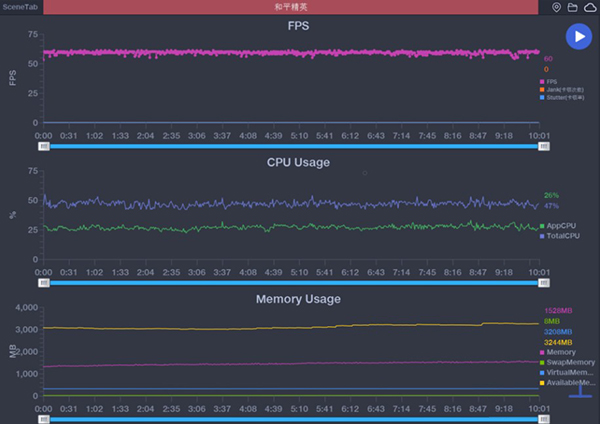The image size is (600, 424).
Task: Click the scroll-to-top arrow icon
Action: (x=580, y=391)
